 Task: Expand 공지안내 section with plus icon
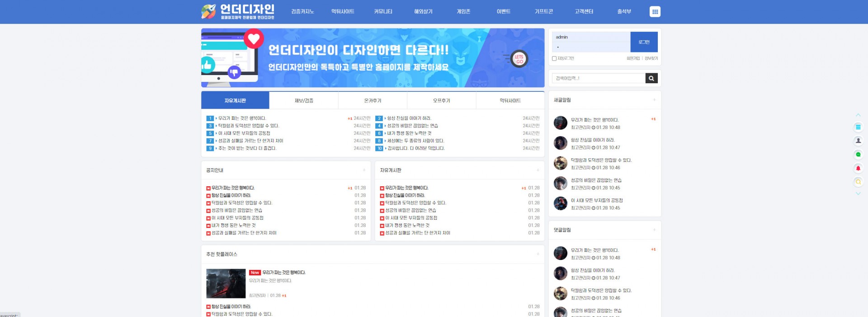(x=364, y=170)
